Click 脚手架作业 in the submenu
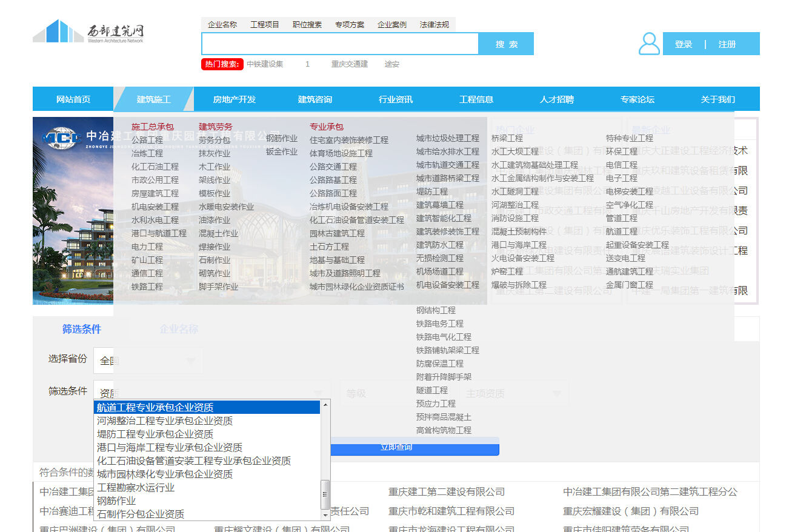 tap(219, 287)
